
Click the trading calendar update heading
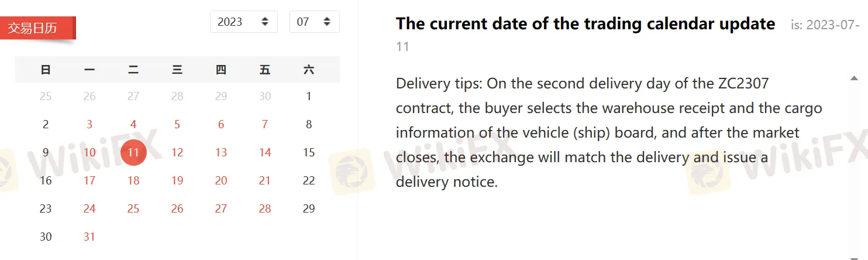click(x=585, y=24)
